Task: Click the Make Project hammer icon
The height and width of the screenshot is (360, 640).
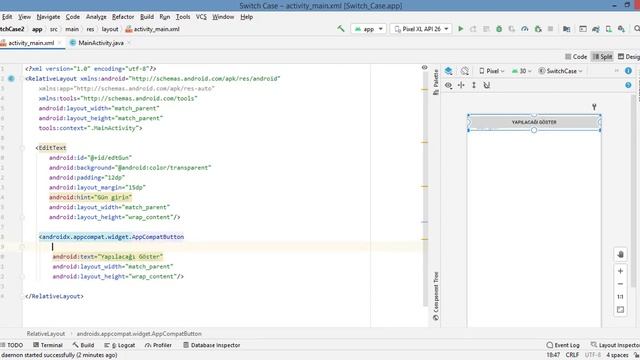Action: 341,29
